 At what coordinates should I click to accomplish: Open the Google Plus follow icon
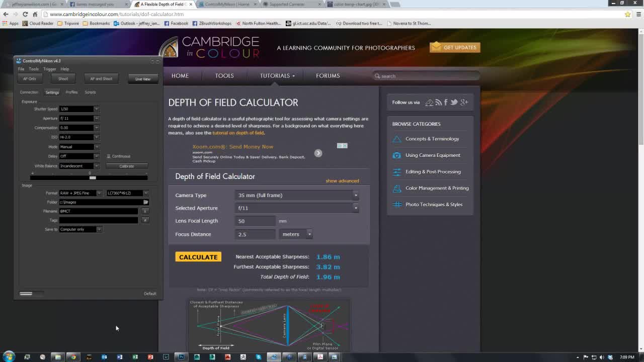tap(464, 102)
